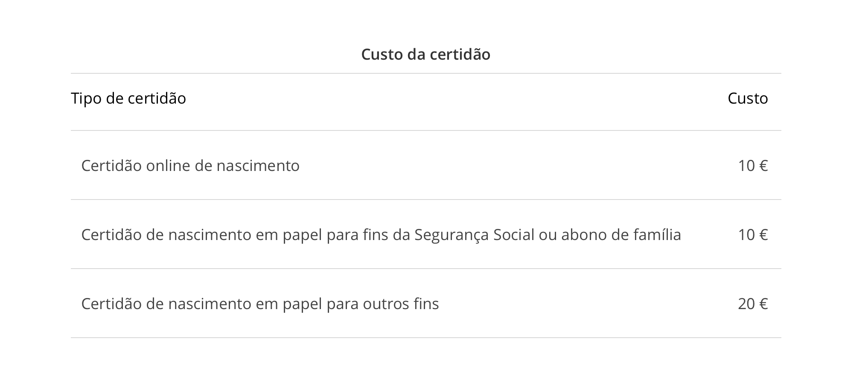
Task: Click the Custo column header
Action: 748,98
